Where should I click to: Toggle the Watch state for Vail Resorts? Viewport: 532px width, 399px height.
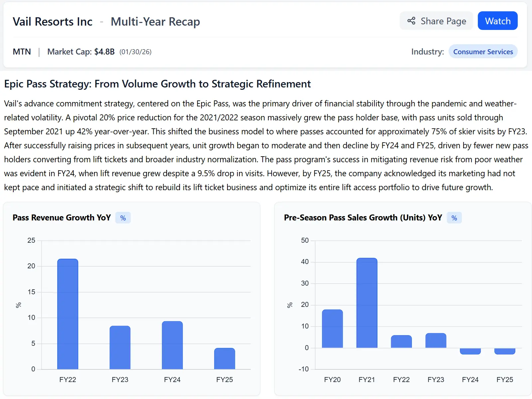[x=497, y=21]
